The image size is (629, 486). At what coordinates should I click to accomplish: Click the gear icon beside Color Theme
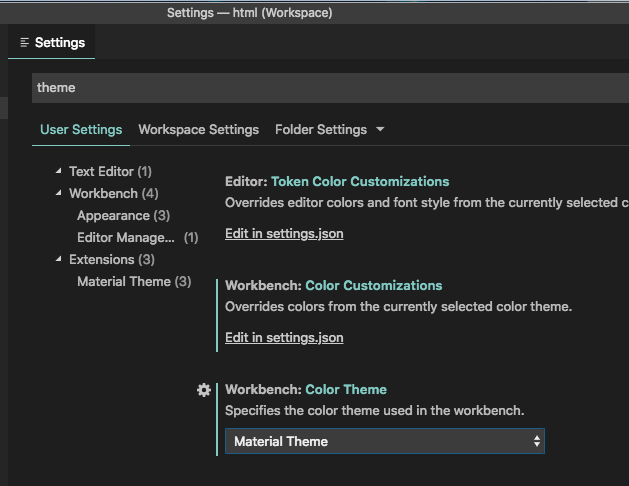204,390
